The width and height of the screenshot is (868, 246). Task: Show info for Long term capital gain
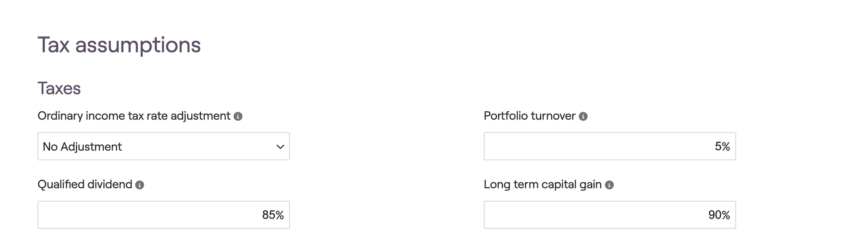click(609, 185)
